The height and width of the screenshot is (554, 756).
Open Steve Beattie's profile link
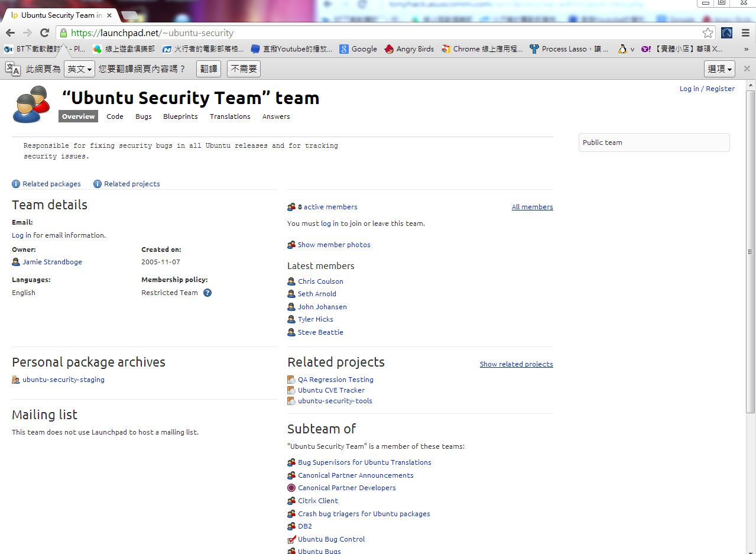coord(320,332)
